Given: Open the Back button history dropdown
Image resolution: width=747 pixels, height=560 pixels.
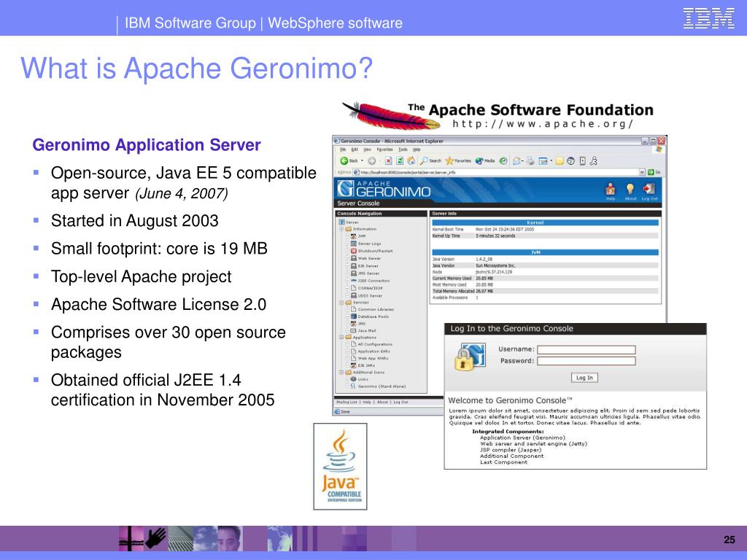Looking at the screenshot, I should [x=362, y=161].
